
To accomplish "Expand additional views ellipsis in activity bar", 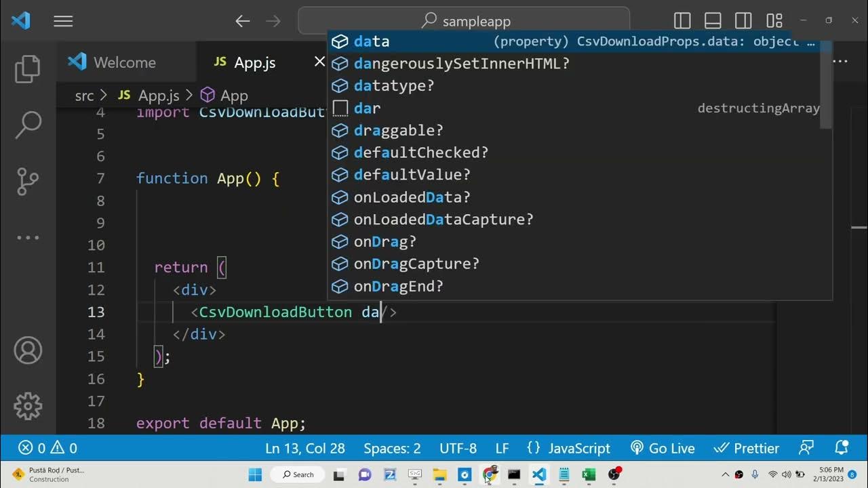I will tap(28, 237).
